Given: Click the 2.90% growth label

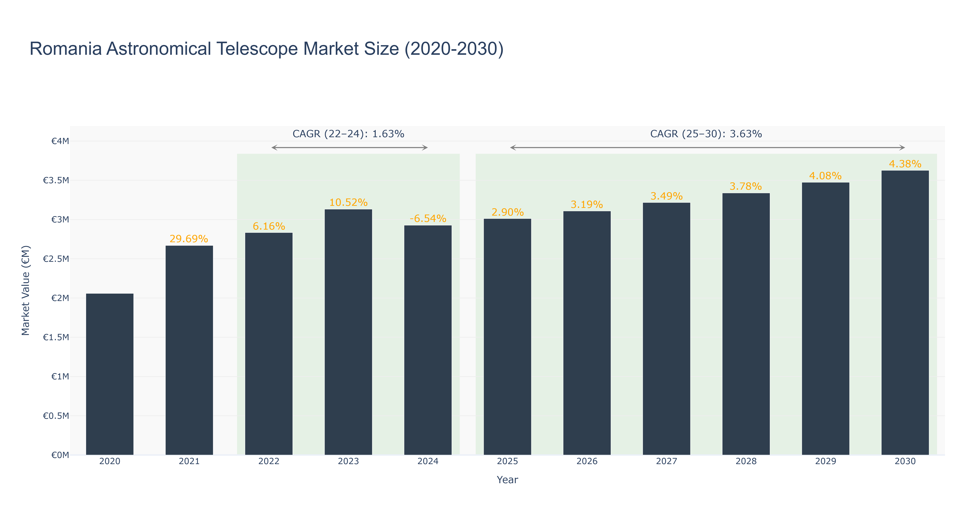Looking at the screenshot, I should (x=507, y=212).
